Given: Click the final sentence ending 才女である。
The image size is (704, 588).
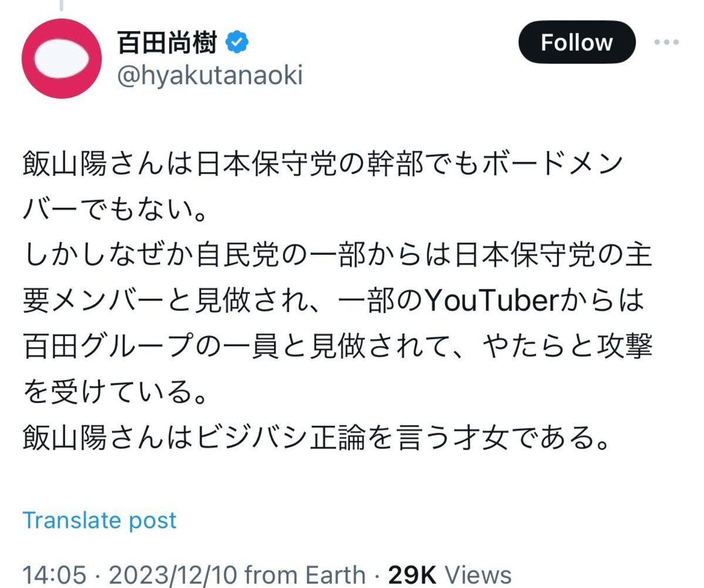Looking at the screenshot, I should tap(316, 437).
